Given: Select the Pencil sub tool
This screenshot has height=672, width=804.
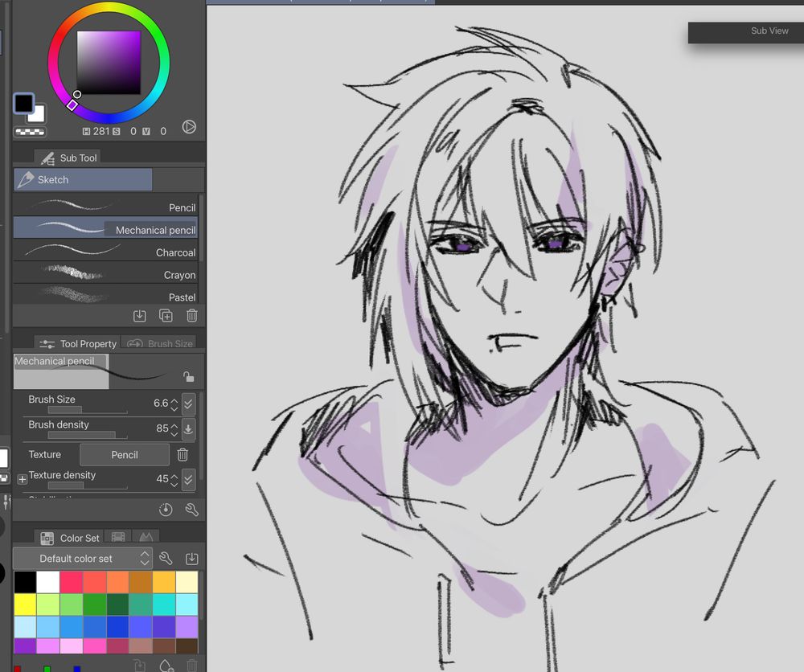Looking at the screenshot, I should (105, 207).
